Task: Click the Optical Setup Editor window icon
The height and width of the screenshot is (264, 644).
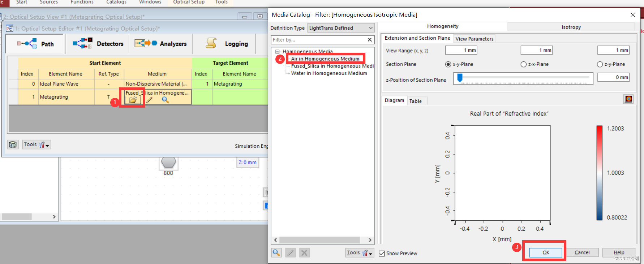Action: (10, 28)
